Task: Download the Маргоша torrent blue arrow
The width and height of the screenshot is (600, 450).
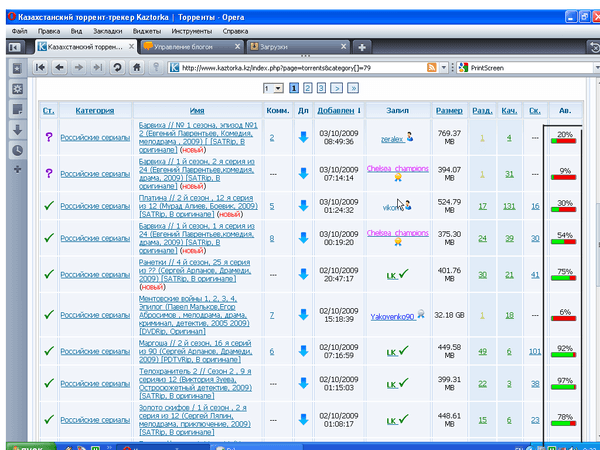Action: click(x=303, y=351)
